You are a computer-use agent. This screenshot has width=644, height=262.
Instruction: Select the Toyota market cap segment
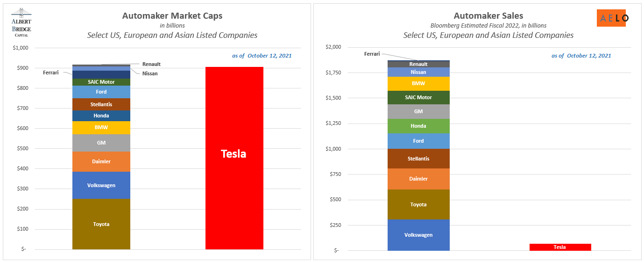point(101,224)
